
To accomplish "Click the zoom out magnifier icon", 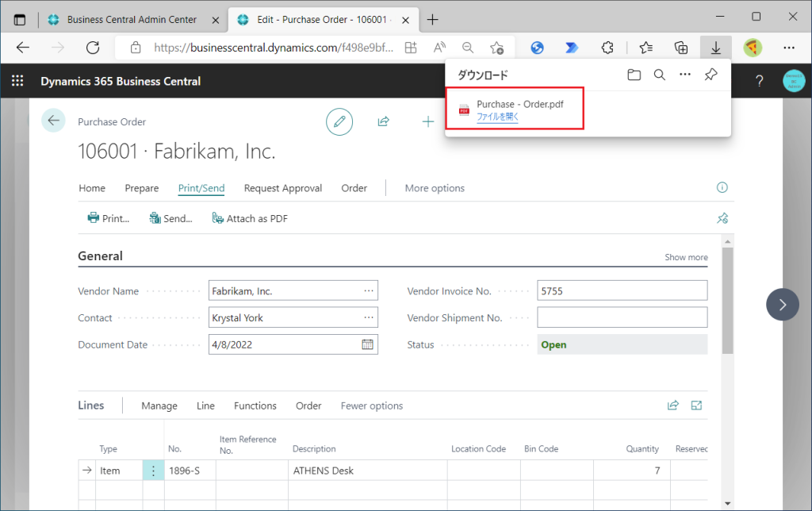I will pyautogui.click(x=468, y=48).
